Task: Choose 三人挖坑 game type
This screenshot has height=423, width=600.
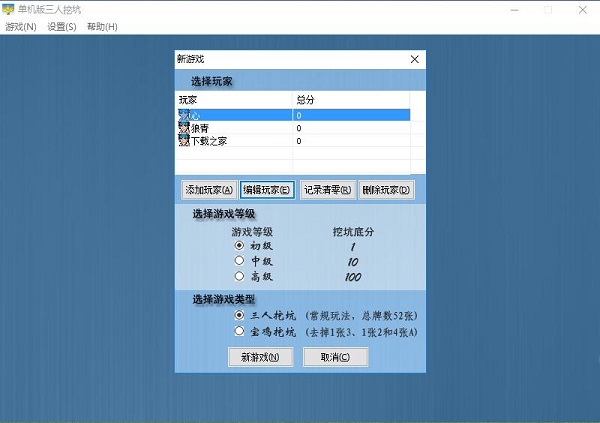Action: 239,315
